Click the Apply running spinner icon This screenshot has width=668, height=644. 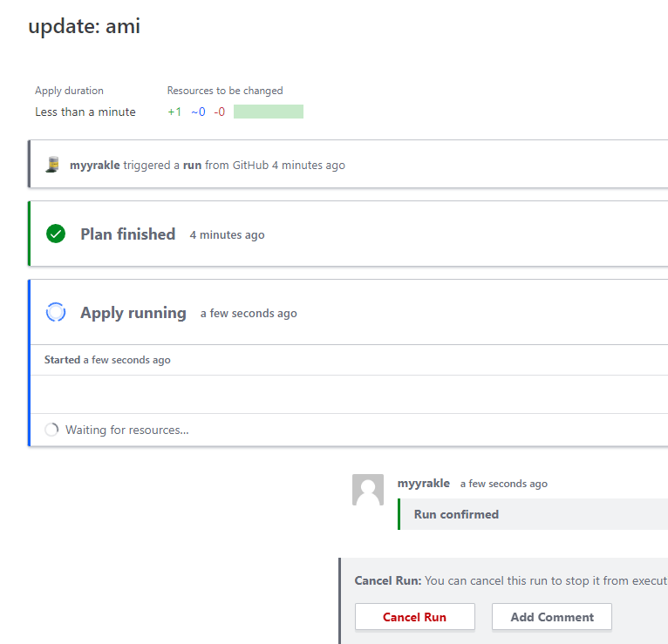click(56, 312)
